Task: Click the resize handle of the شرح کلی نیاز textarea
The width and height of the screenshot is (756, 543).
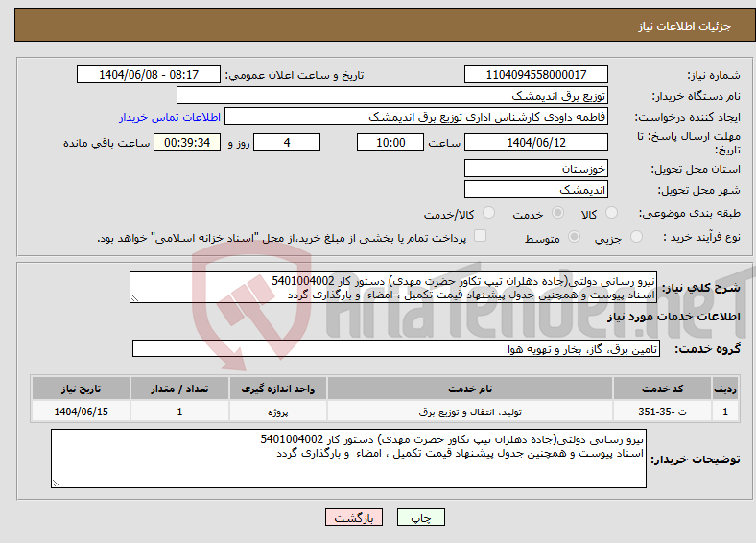Action: [134, 298]
